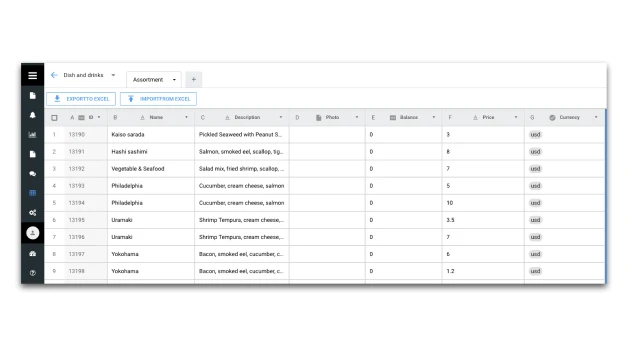This screenshot has height=360, width=640.
Task: Click the ID column type icon
Action: pyautogui.click(x=81, y=118)
